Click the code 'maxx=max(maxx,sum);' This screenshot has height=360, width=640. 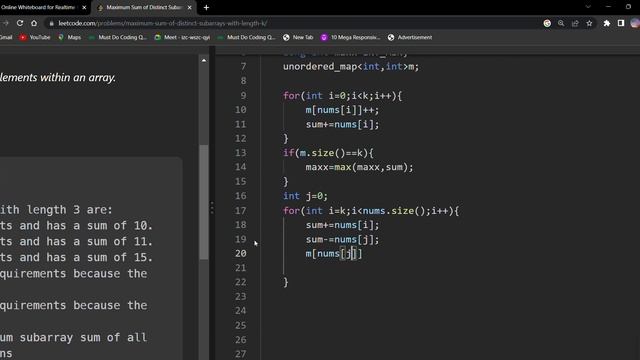coord(359,167)
